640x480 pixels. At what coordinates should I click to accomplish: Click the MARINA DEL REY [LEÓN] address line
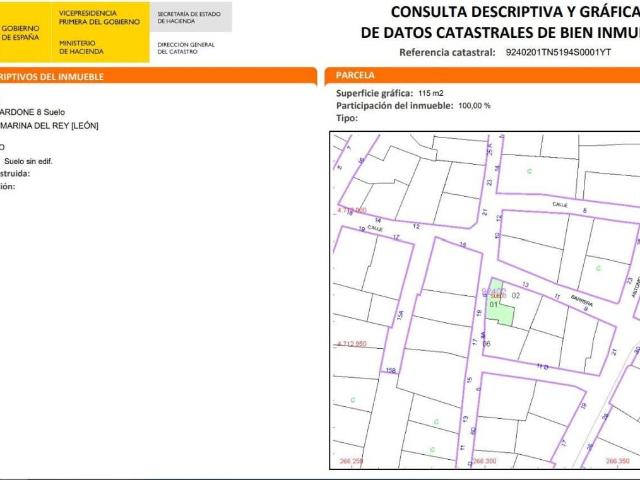tap(50, 125)
